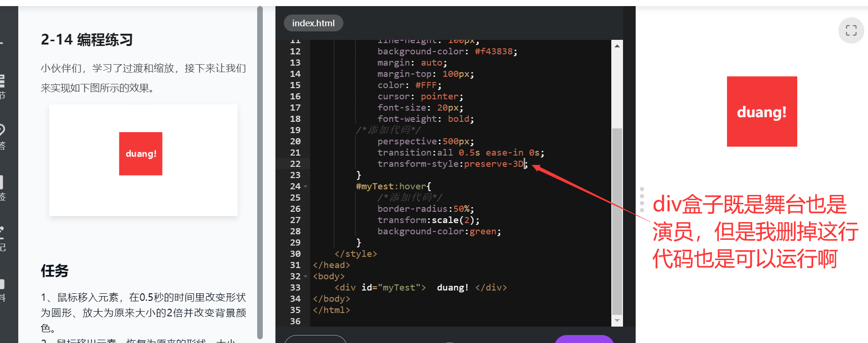Viewport: 868px width, 343px height.
Task: Open the Q&A (答) sidebar icon
Action: (x=2, y=137)
